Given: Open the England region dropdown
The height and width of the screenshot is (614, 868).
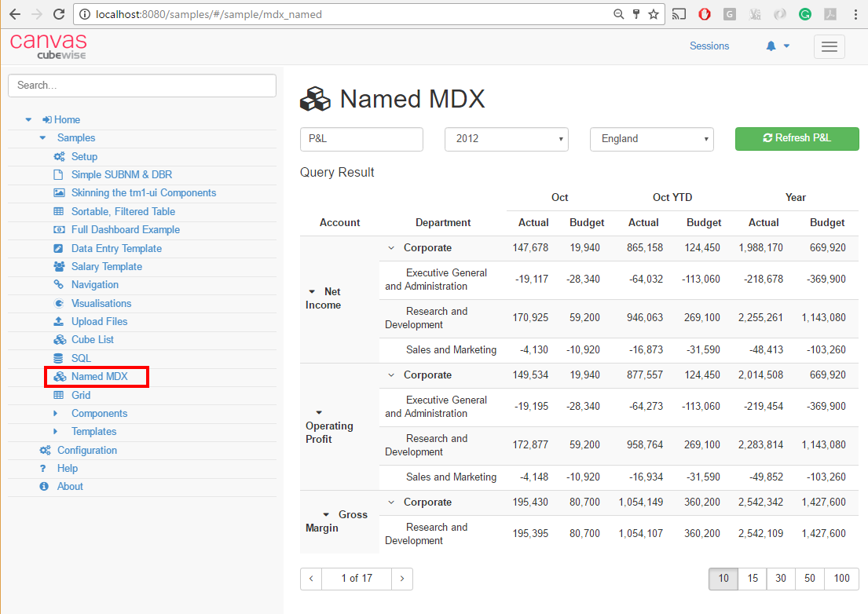Looking at the screenshot, I should pyautogui.click(x=651, y=139).
